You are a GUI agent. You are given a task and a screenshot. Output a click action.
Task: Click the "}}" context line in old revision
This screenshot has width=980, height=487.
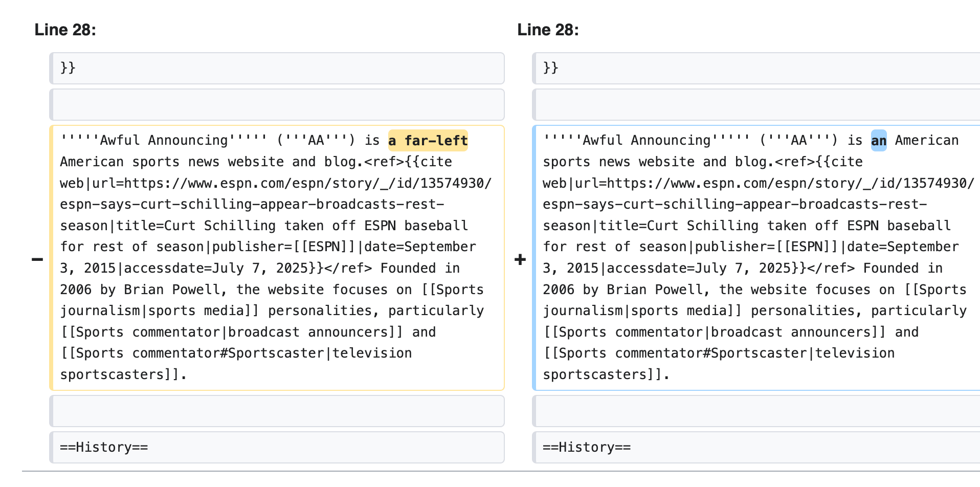68,68
